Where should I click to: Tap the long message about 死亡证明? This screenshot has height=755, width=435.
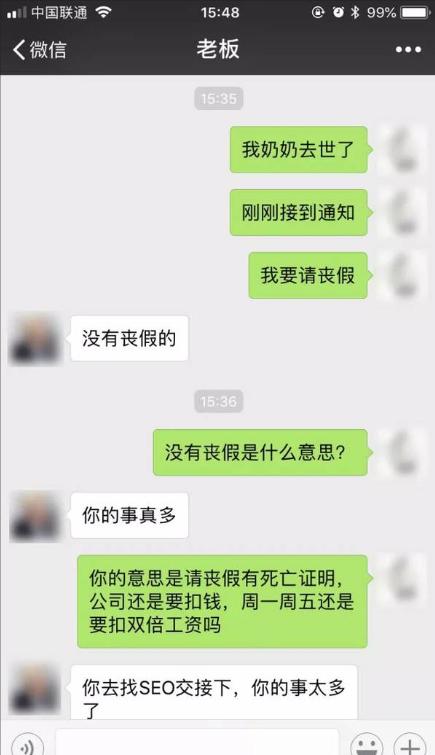(224, 601)
